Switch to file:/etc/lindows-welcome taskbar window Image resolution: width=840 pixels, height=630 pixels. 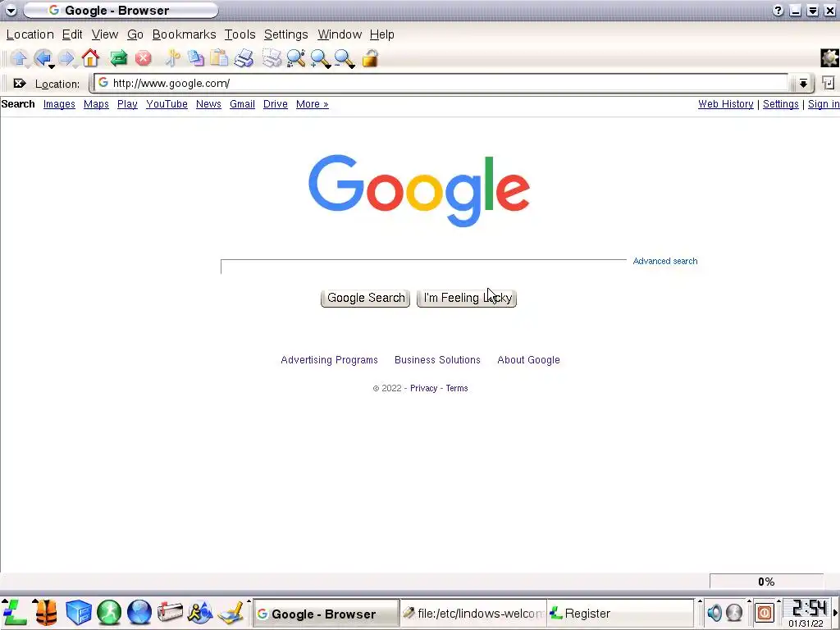[472, 614]
